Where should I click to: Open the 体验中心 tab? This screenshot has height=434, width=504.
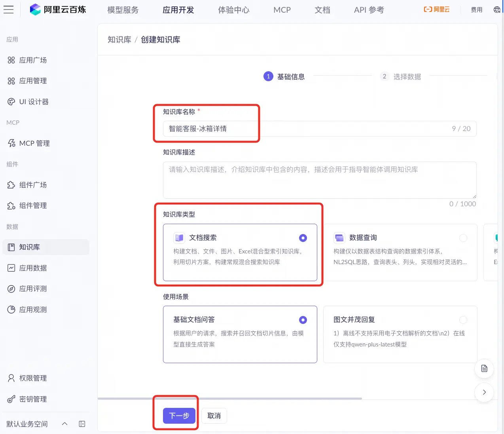tap(234, 10)
